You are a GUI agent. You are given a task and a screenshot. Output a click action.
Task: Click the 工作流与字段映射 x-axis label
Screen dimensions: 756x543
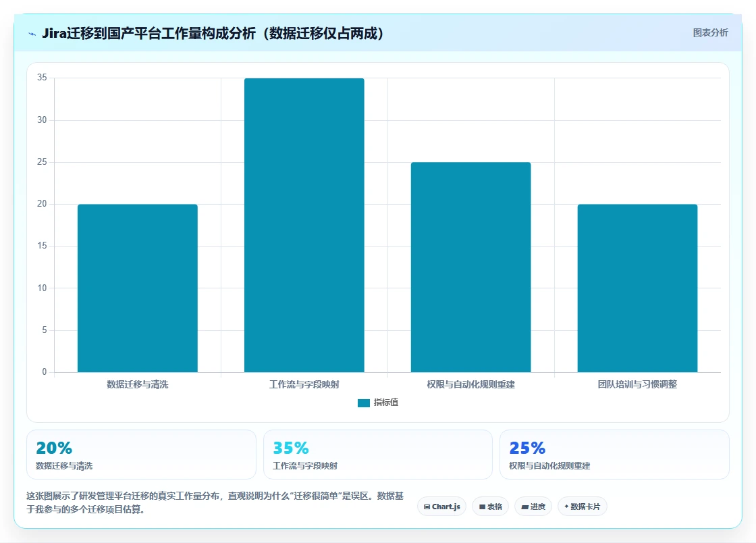click(304, 384)
